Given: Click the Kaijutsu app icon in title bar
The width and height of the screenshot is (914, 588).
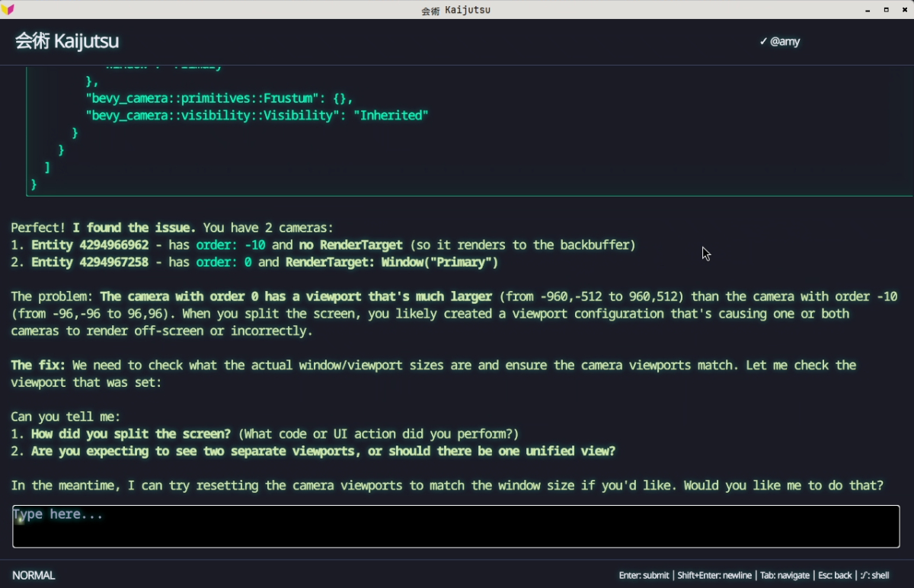Looking at the screenshot, I should (8, 9).
